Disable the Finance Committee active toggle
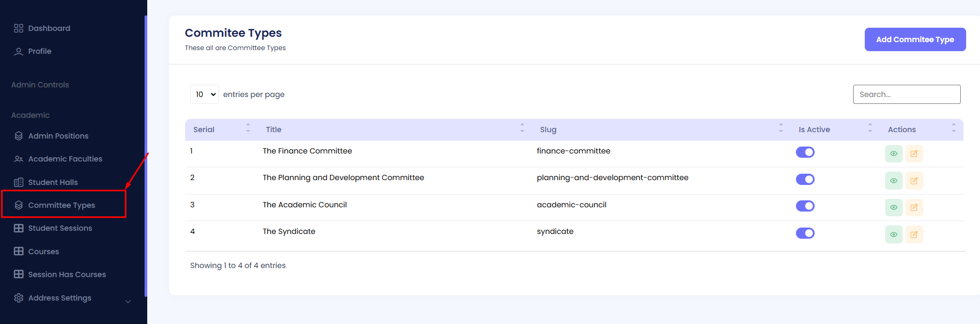This screenshot has height=324, width=980. [x=805, y=152]
